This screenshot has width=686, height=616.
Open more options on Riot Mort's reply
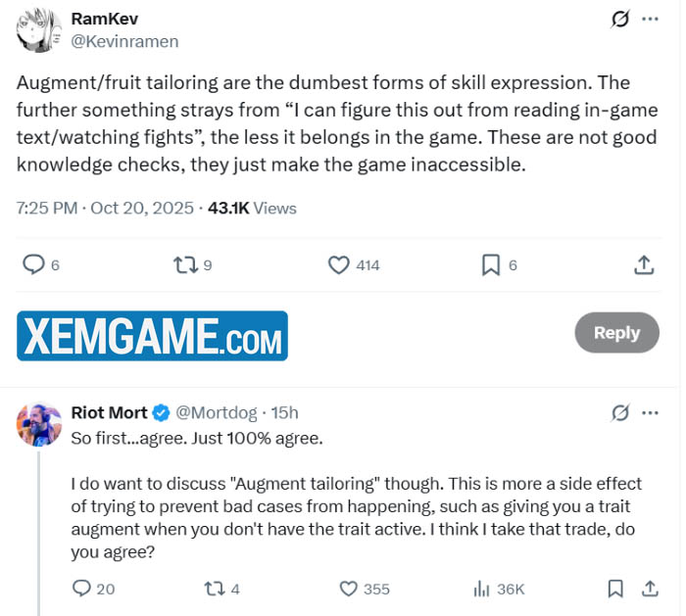coord(650,412)
